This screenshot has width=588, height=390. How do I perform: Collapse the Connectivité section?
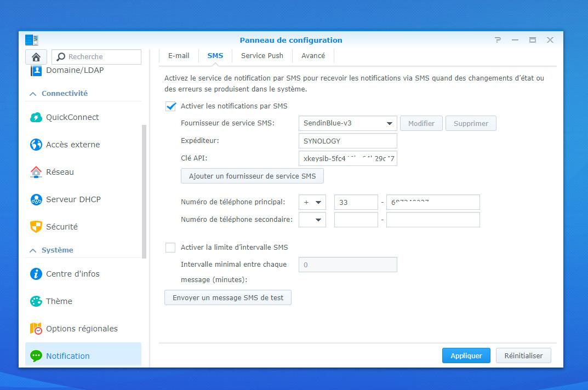pos(33,94)
